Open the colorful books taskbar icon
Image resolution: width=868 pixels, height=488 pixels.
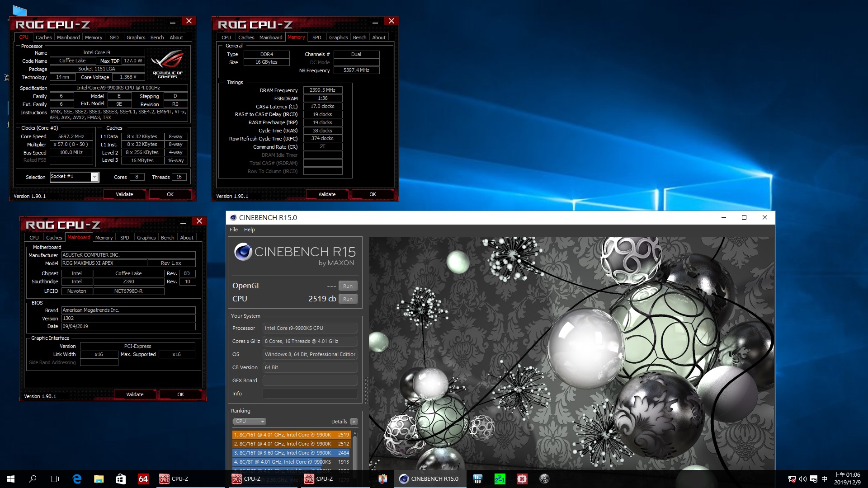point(382,479)
